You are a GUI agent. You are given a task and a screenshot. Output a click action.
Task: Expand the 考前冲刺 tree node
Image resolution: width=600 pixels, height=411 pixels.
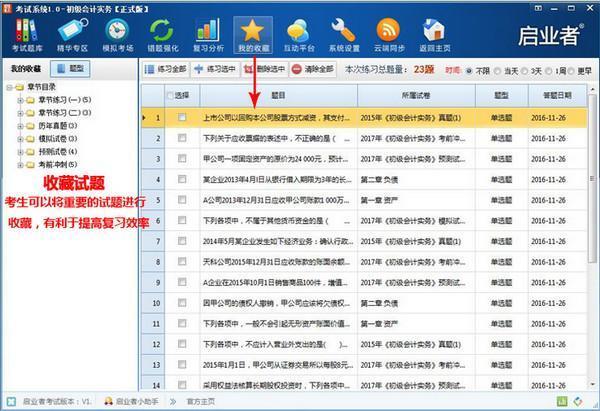point(20,165)
